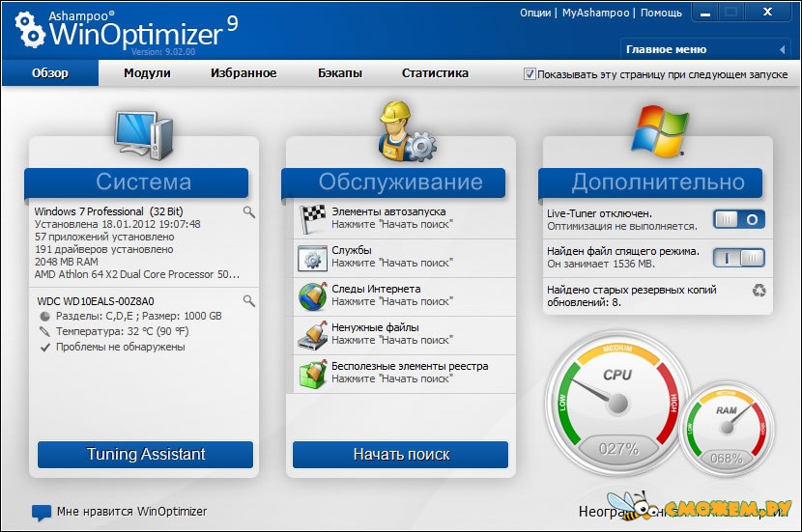Click the RAM usage gauge
Screen dimensions: 802x532
click(727, 430)
